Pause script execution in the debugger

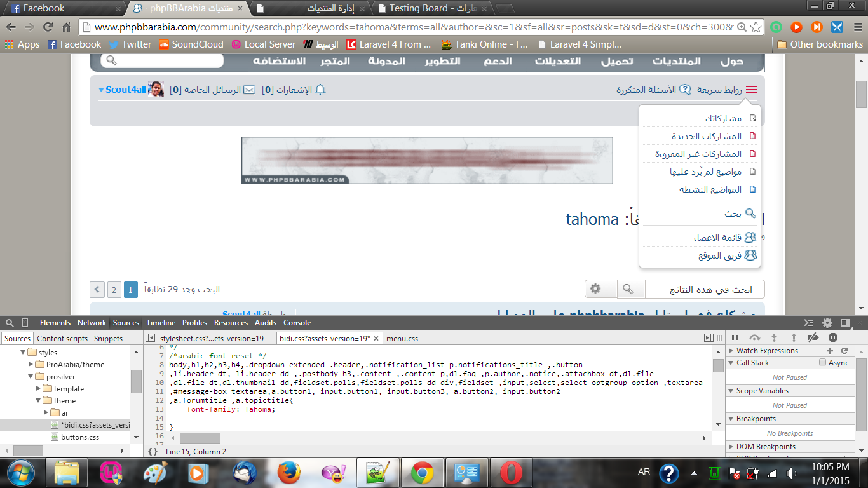735,338
